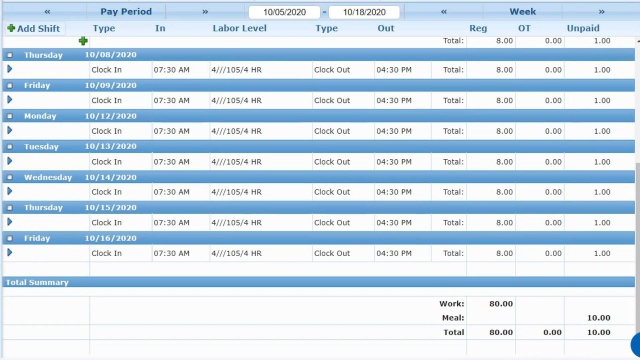Collapse Thursday 10/15/2020 section
Viewport: 640px width, 360px height.
click(x=10, y=208)
